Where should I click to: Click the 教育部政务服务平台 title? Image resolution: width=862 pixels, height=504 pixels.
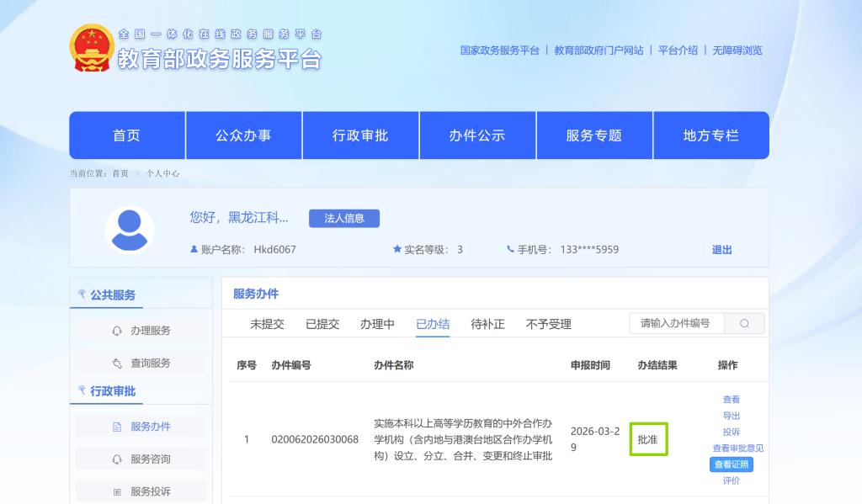[219, 59]
